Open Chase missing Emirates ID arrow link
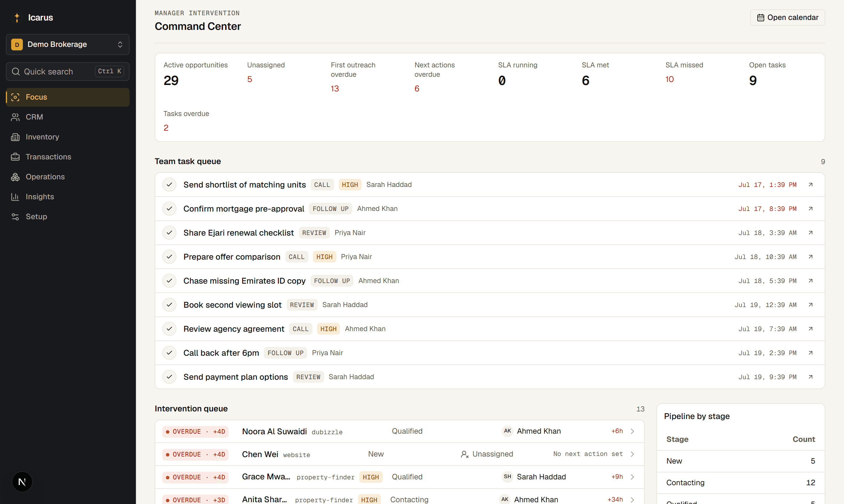This screenshot has width=844, height=504. pyautogui.click(x=810, y=280)
